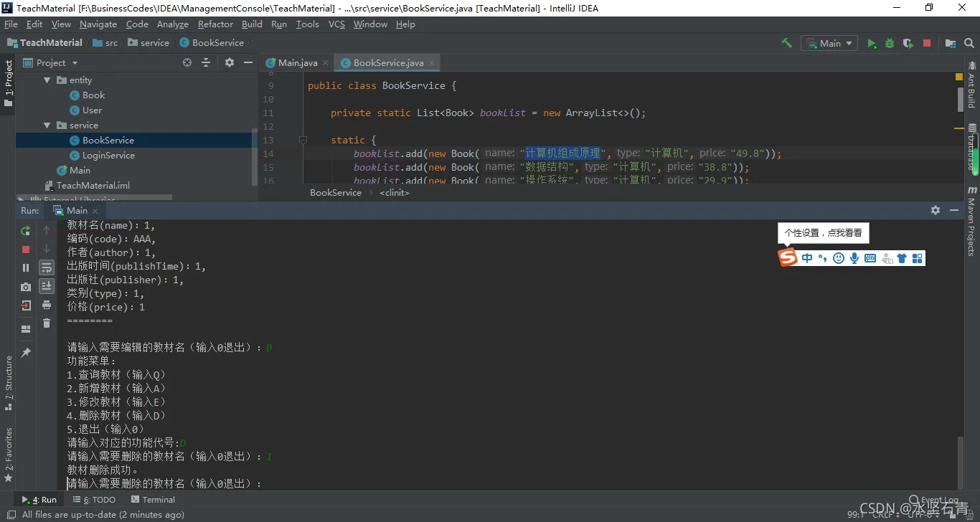Open the Navigate menu
This screenshot has width=980, height=522.
pos(98,24)
